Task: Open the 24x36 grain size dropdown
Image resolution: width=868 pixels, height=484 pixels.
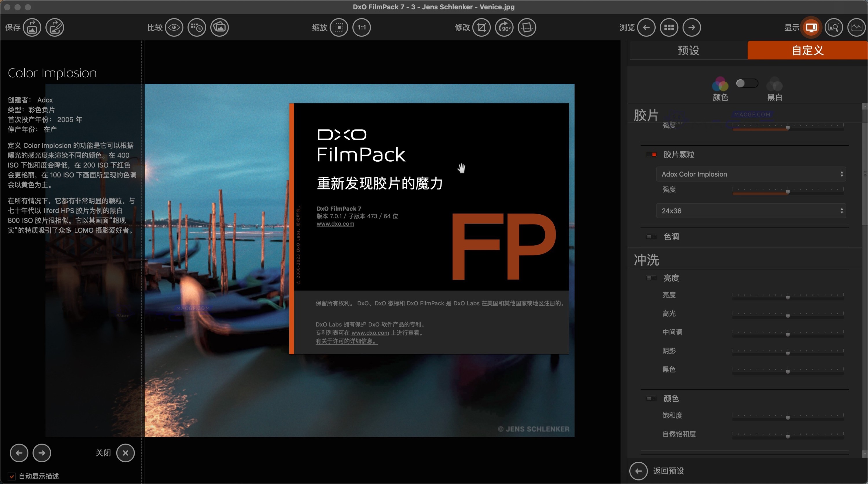Action: (751, 211)
